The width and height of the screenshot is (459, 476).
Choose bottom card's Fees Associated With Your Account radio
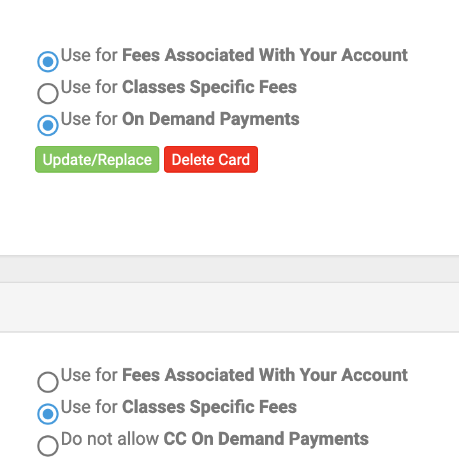48,382
